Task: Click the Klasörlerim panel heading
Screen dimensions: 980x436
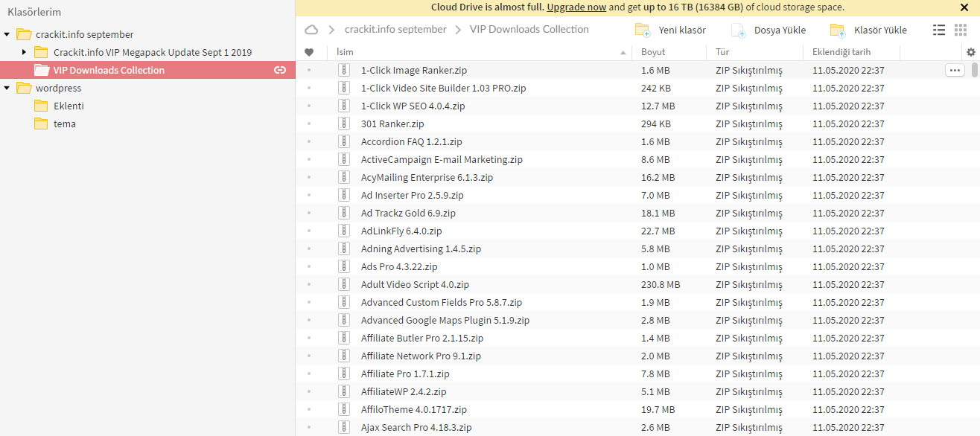Action: click(34, 12)
